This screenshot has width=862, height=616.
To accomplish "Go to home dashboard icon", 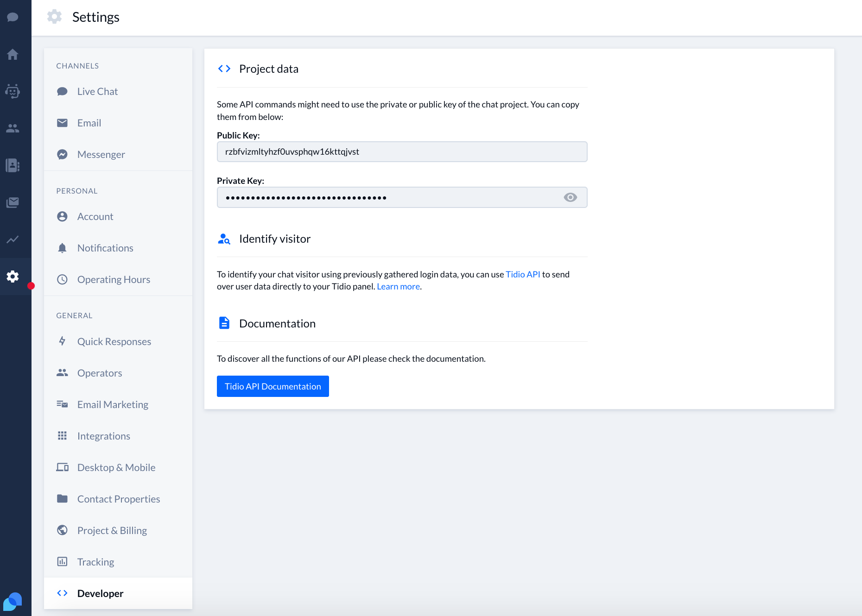I will tap(13, 54).
